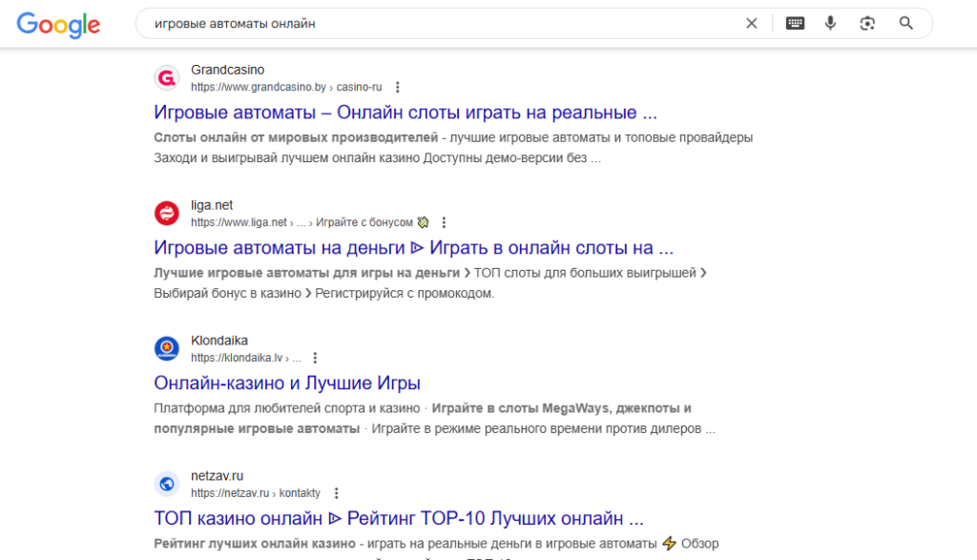Open three-dot menu for netzav.ru result
The height and width of the screenshot is (560, 977).
[336, 492]
